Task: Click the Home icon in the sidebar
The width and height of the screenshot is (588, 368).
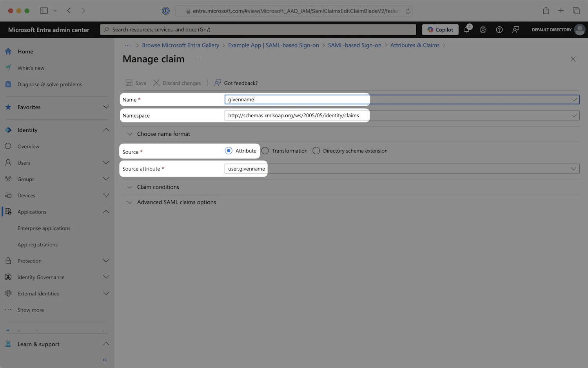Action: point(8,51)
